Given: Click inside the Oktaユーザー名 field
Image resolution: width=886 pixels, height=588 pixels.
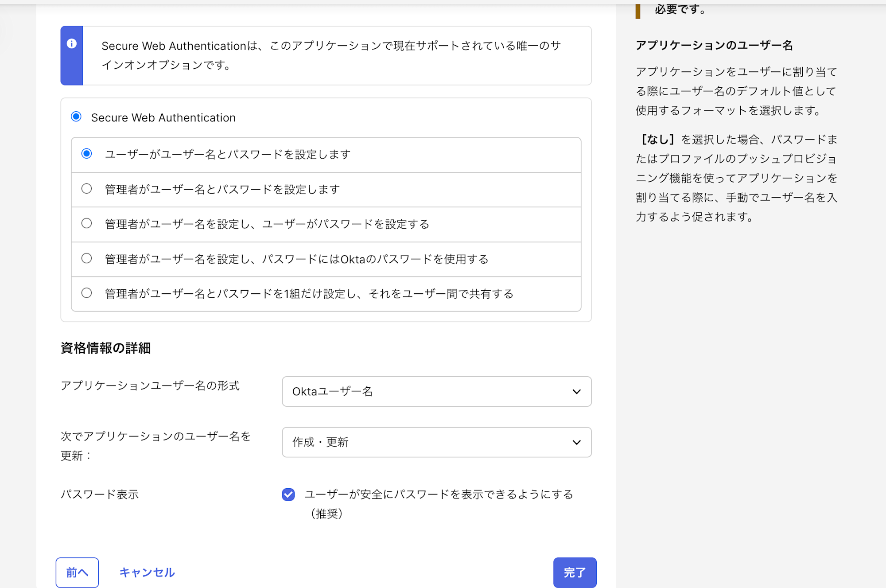Looking at the screenshot, I should point(399,391).
